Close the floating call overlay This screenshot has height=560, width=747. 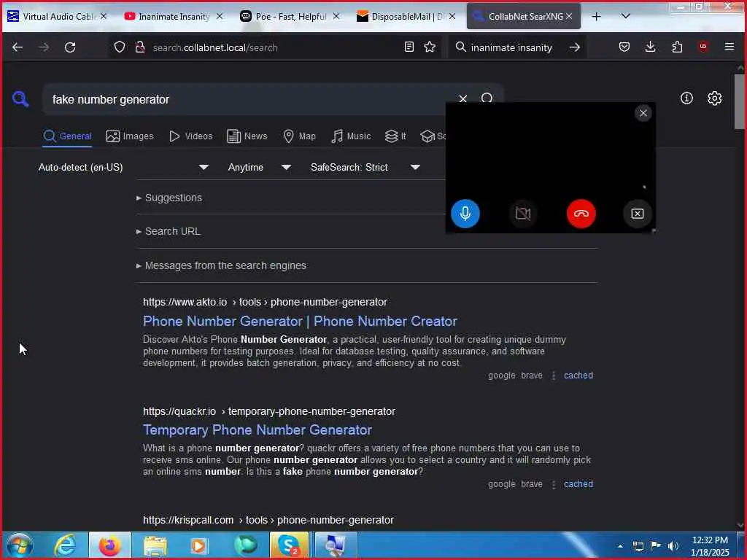pyautogui.click(x=643, y=113)
